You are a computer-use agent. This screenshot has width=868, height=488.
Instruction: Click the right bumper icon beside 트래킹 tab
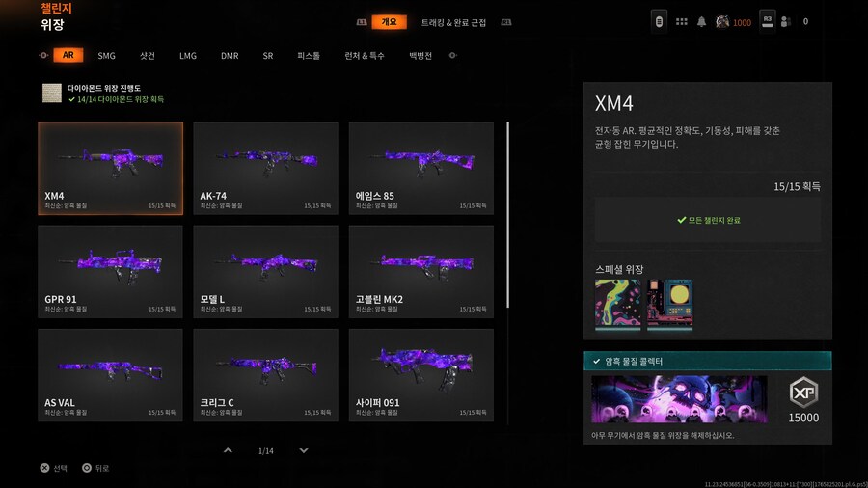click(x=506, y=22)
